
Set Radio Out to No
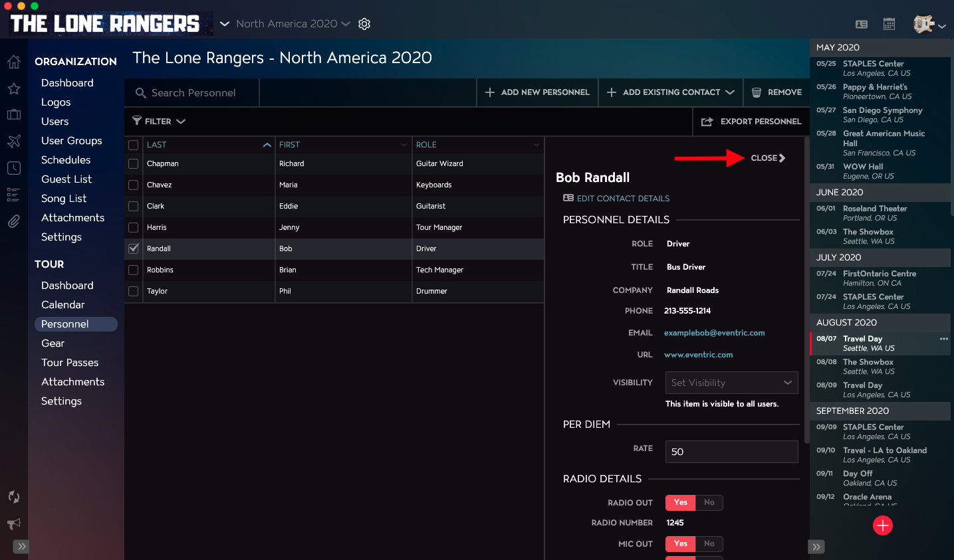point(709,503)
